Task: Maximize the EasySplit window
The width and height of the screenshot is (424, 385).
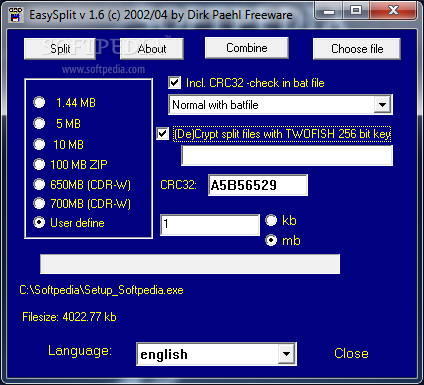Action: pyautogui.click(x=356, y=11)
